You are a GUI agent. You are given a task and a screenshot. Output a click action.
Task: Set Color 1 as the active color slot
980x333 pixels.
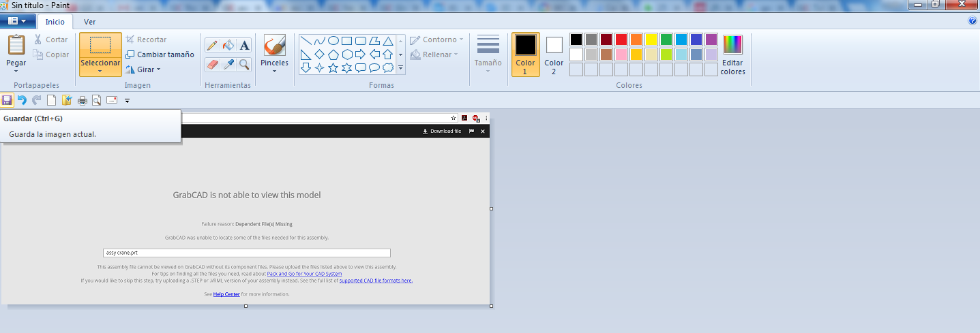[525, 54]
